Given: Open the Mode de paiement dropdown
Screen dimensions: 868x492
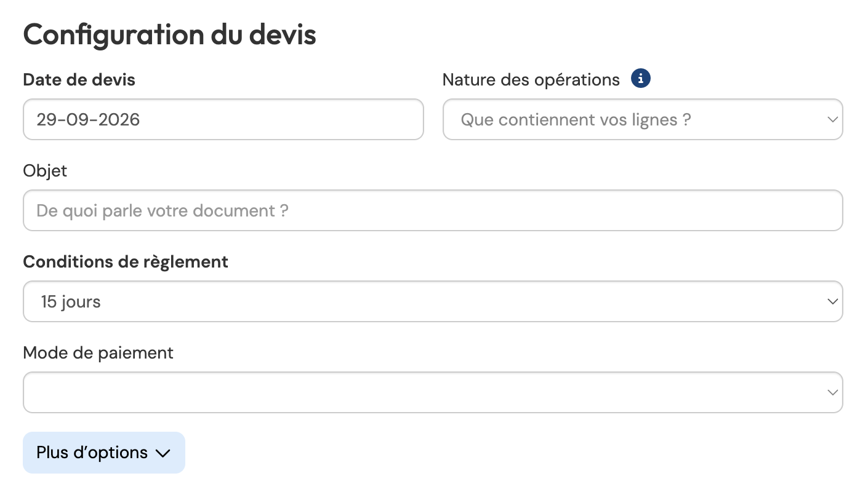Looking at the screenshot, I should (x=433, y=392).
